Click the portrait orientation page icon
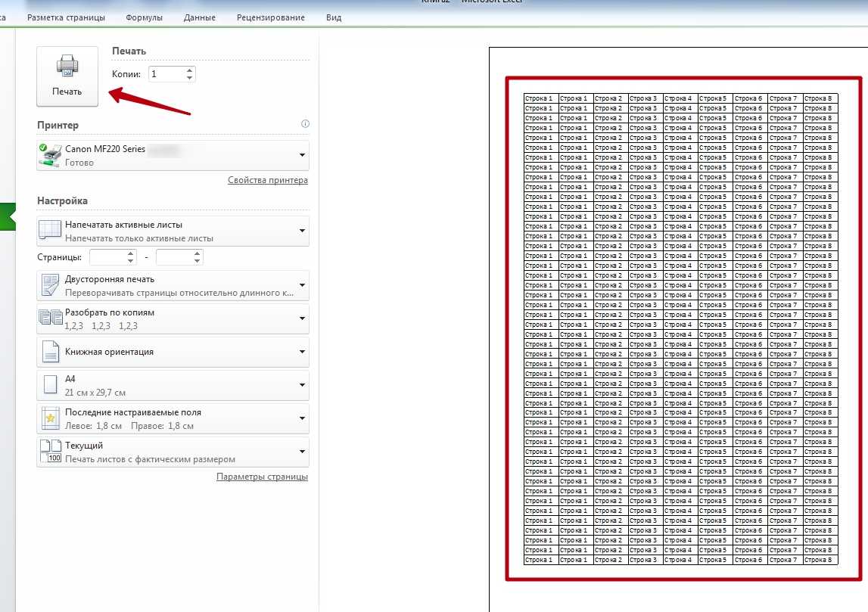 pyautogui.click(x=50, y=352)
